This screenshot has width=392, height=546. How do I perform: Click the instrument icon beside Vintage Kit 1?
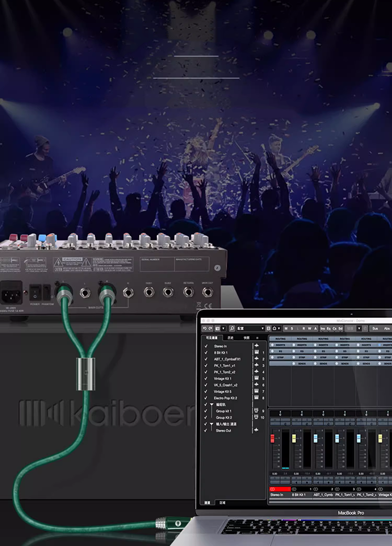click(x=257, y=378)
